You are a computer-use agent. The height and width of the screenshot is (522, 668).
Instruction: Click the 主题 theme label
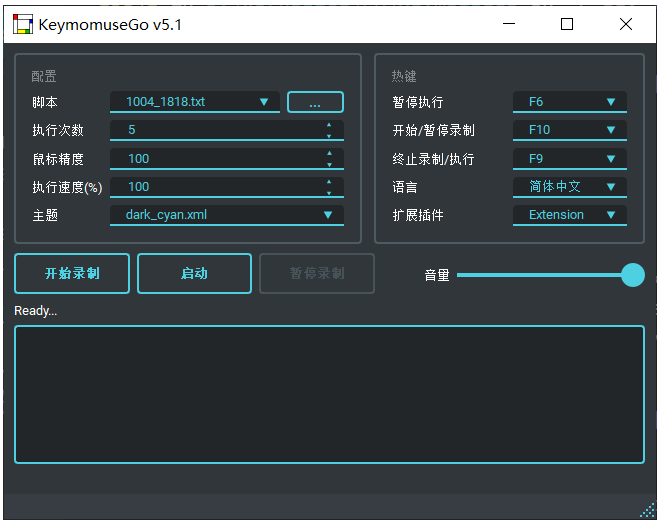(x=45, y=215)
